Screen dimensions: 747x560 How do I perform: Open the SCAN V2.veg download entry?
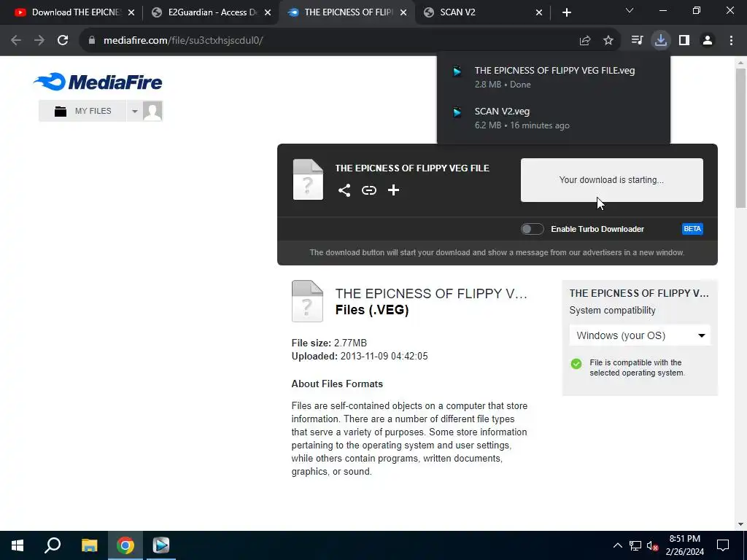[x=553, y=118]
